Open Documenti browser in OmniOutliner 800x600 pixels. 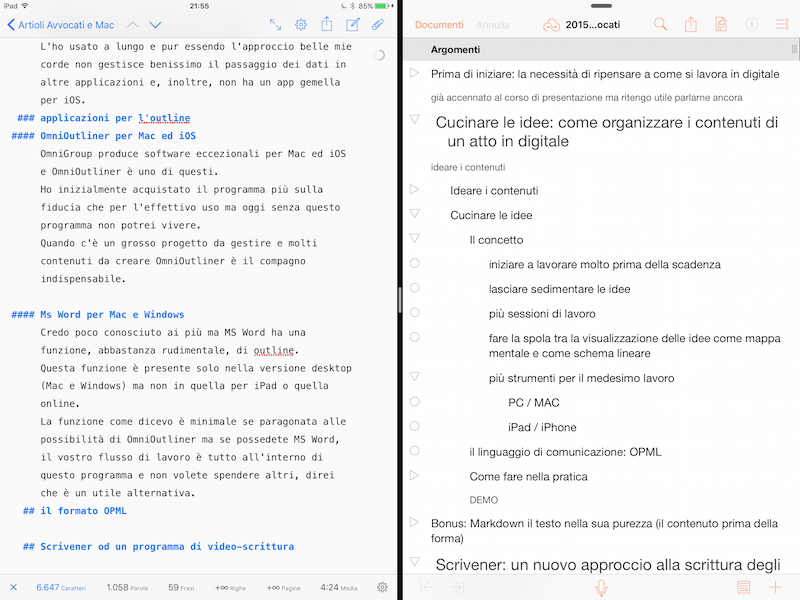pos(439,25)
